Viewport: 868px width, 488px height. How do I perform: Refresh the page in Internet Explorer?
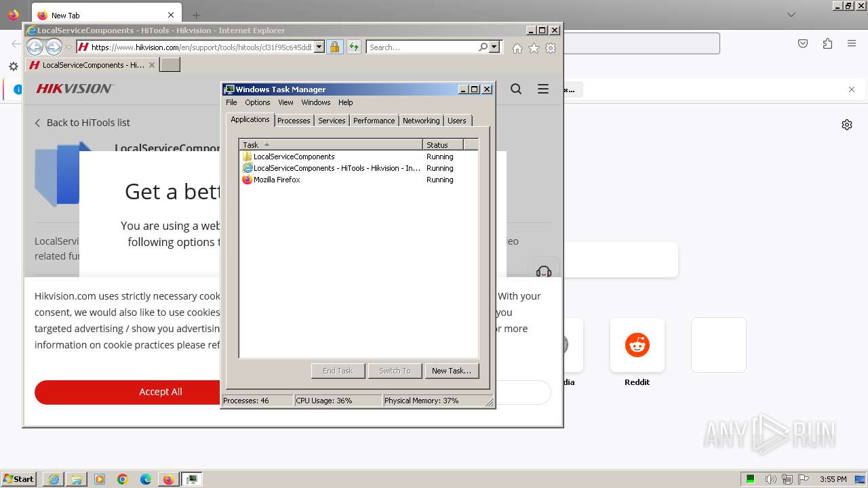[x=353, y=47]
